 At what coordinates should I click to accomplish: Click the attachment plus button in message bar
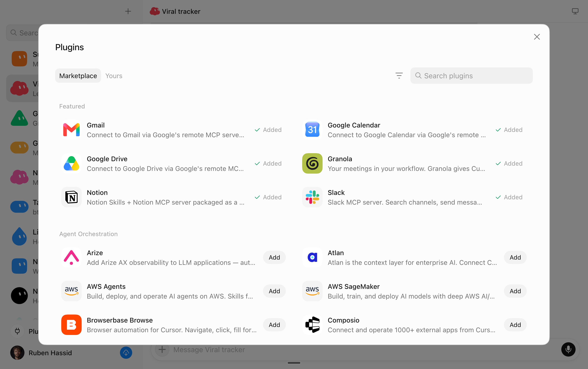click(162, 349)
